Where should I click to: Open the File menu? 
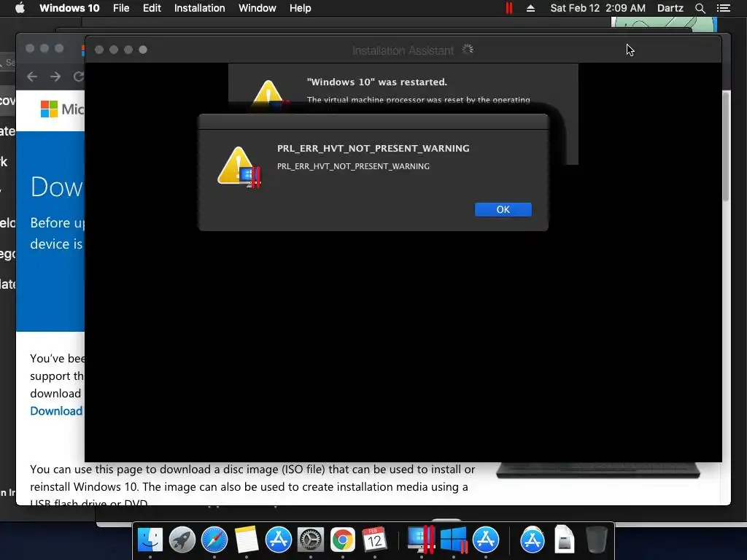click(121, 8)
